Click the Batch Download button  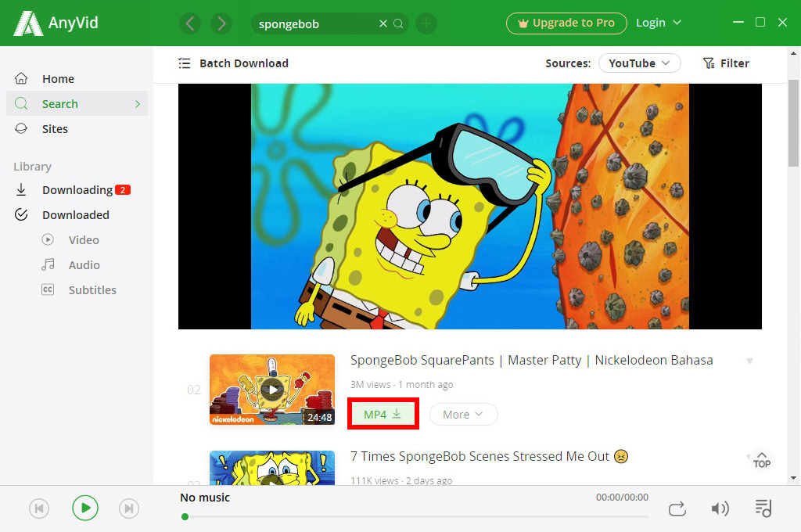[233, 63]
